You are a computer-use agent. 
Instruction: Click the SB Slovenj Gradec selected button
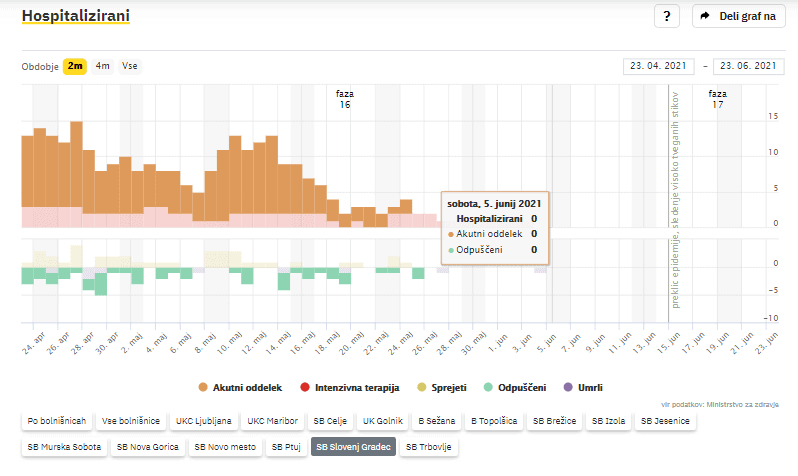coord(353,447)
